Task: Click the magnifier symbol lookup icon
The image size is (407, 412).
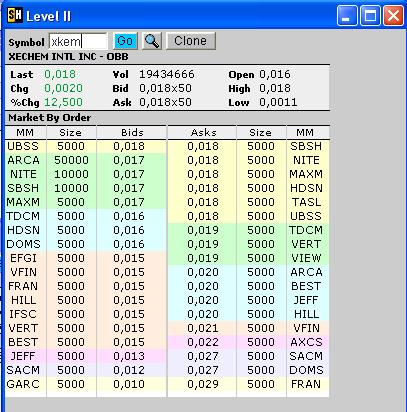Action: [x=152, y=41]
